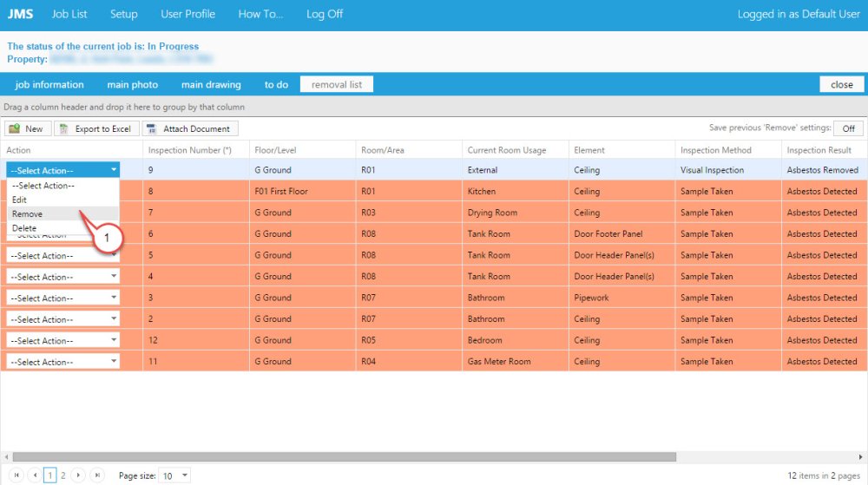This screenshot has width=868, height=485.
Task: Open the Job List menu
Action: [x=69, y=14]
